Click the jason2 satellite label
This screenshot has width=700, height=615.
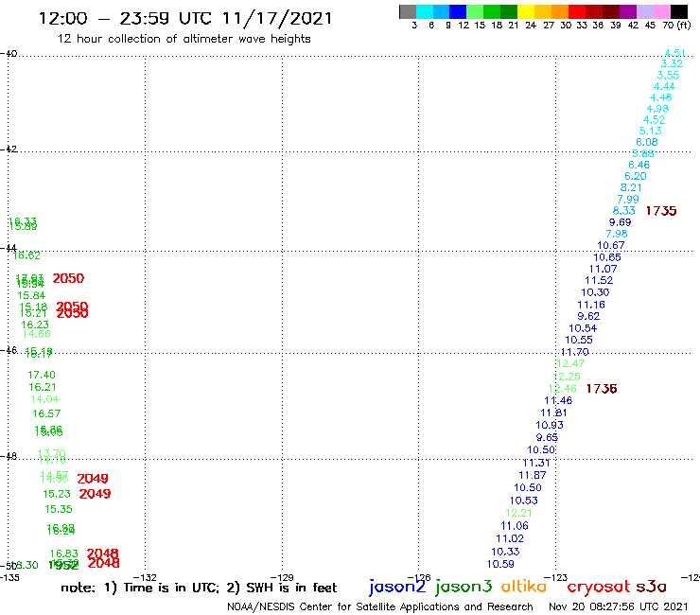397,587
